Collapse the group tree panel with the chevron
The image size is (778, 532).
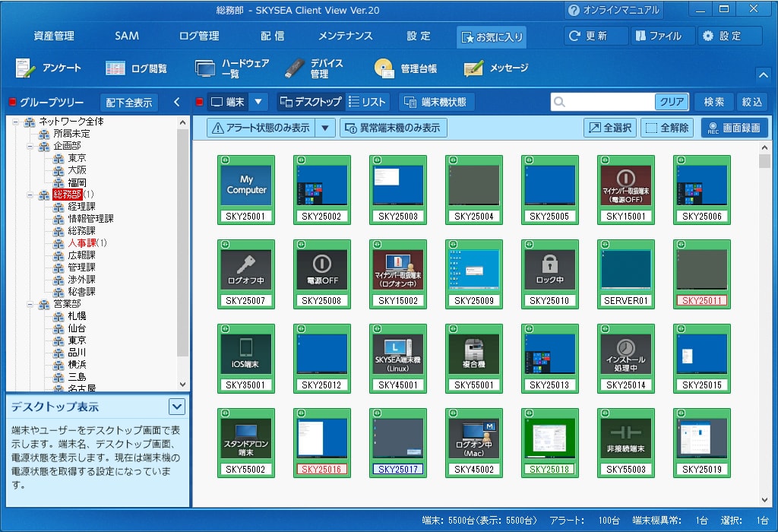pyautogui.click(x=177, y=103)
